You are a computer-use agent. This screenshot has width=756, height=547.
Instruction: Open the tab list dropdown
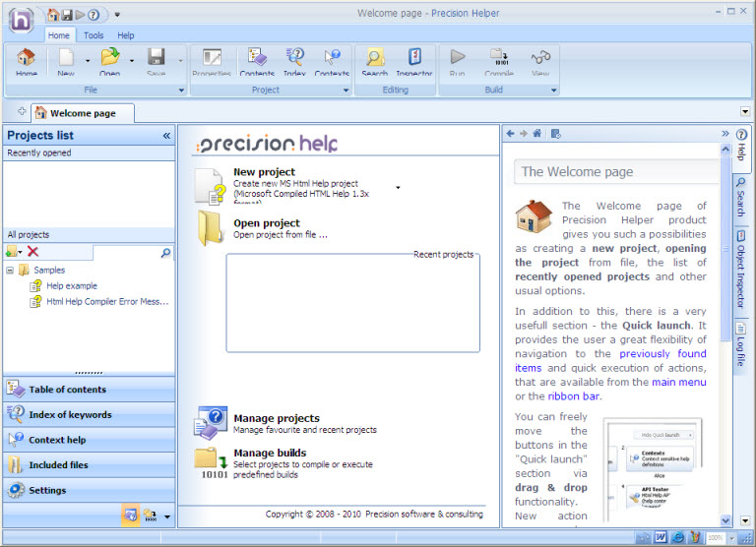[745, 112]
